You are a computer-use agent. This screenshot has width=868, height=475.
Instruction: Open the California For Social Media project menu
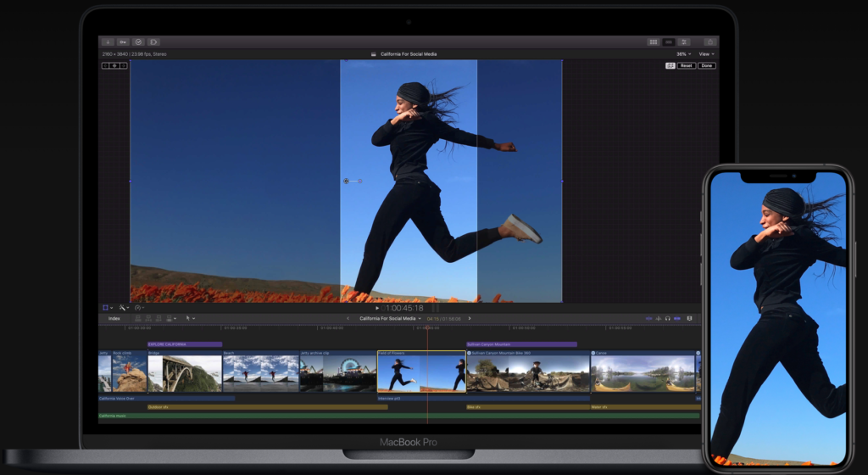click(x=390, y=318)
